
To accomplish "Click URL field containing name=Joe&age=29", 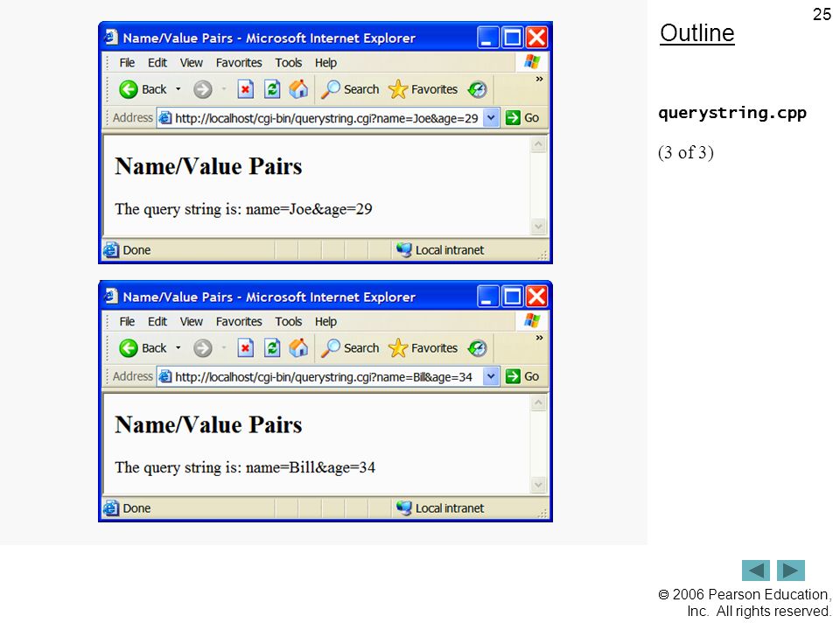I will click(326, 118).
